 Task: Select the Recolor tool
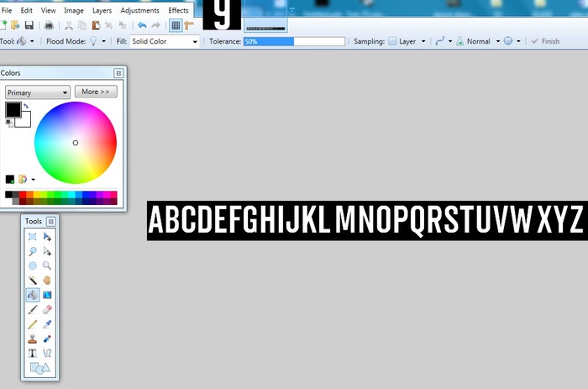[47, 339]
